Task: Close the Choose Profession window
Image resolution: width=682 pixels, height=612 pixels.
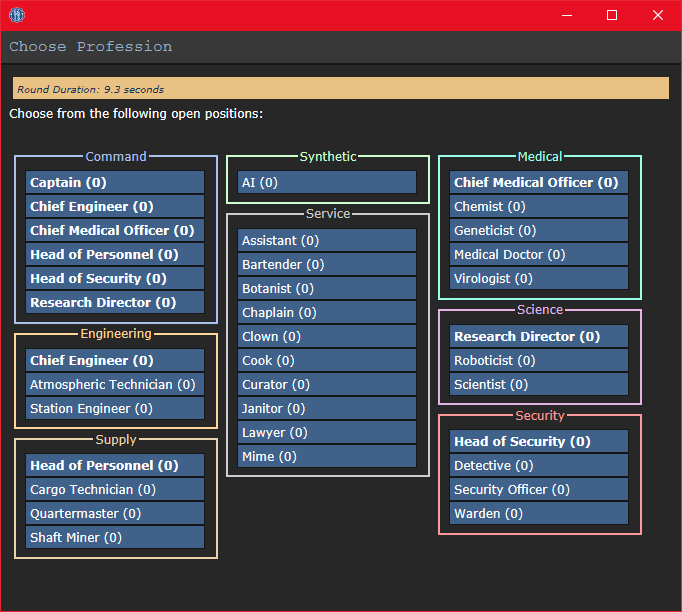Action: [x=657, y=15]
